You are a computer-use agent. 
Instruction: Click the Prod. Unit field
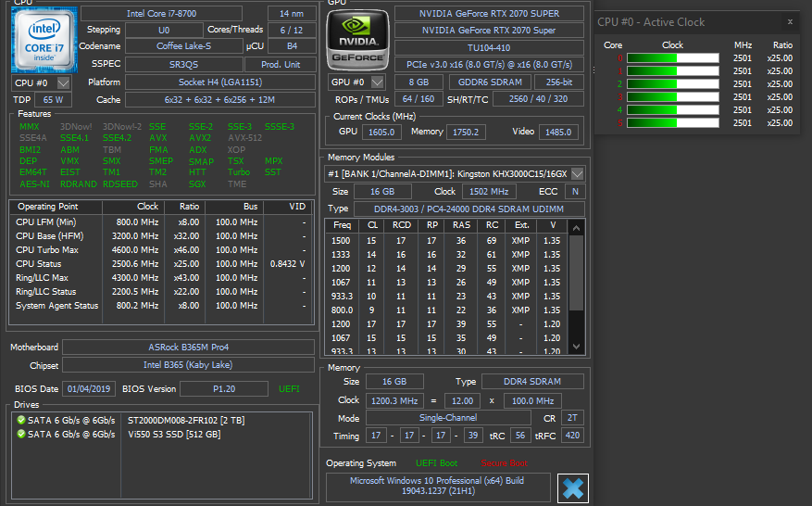281,65
